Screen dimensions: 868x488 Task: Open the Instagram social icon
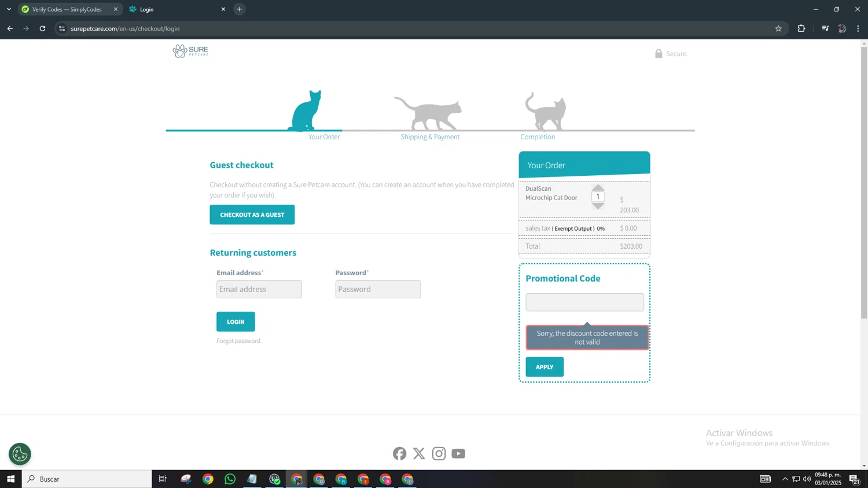(x=439, y=453)
